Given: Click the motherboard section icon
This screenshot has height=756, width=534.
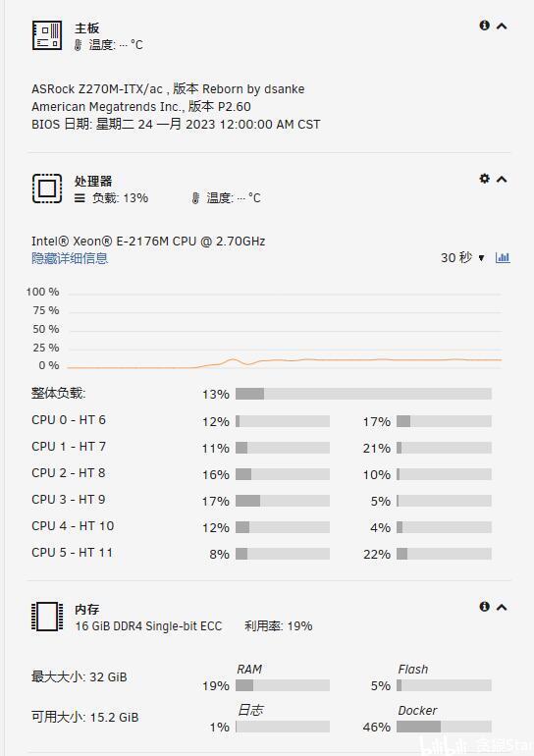Looking at the screenshot, I should (47, 35).
